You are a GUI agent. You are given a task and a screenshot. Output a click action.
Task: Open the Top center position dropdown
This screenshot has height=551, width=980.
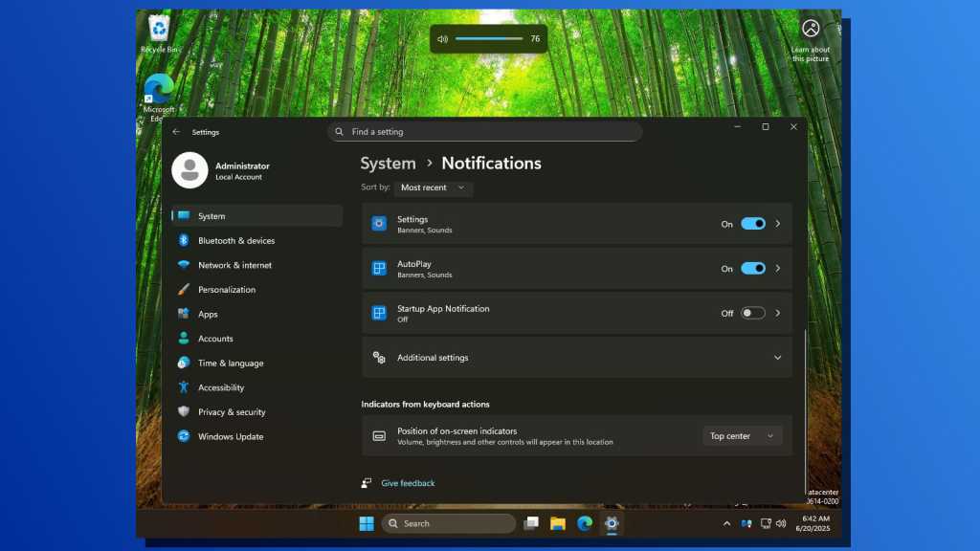(742, 436)
